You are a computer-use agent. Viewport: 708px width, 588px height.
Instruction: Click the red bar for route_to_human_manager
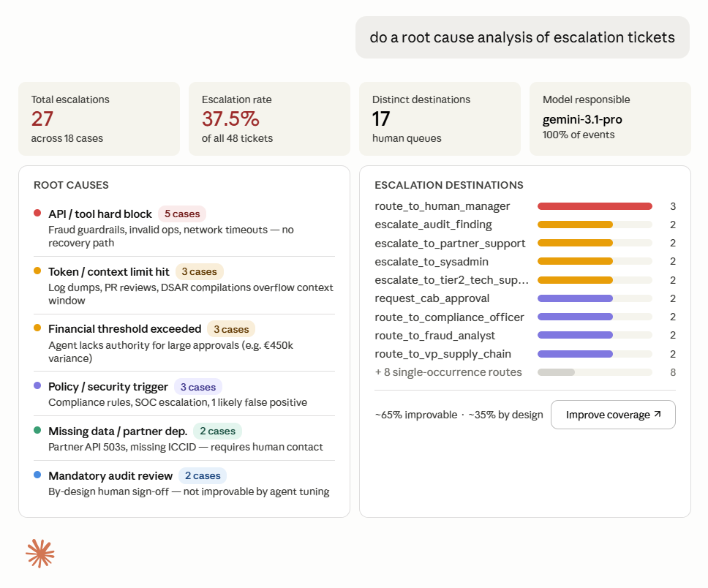pyautogui.click(x=595, y=206)
